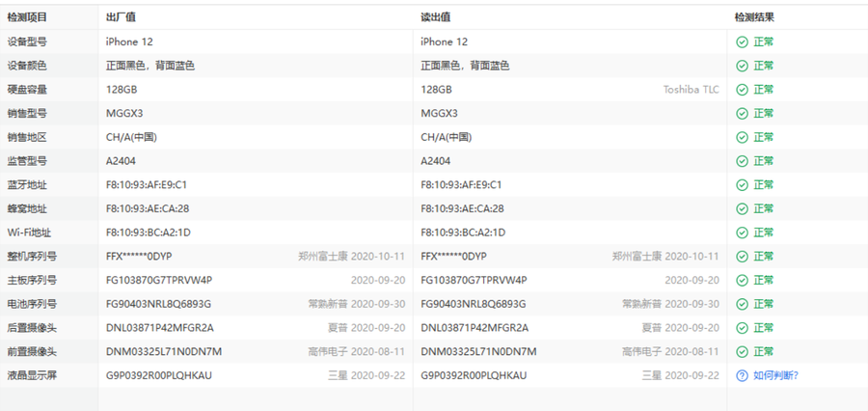The width and height of the screenshot is (868, 411).
Task: Select the 设备型号 row label
Action: click(27, 41)
